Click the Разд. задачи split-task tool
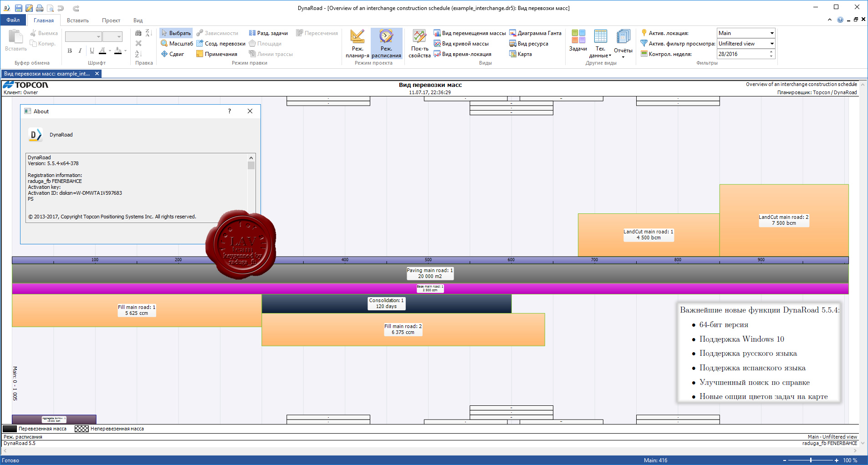Screen dimensions: 868x465 pyautogui.click(x=268, y=33)
